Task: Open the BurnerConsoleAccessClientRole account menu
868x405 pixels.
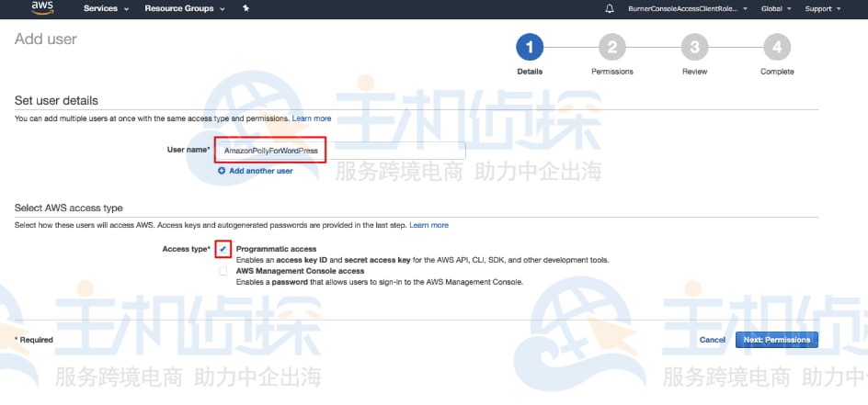Action: 688,9
